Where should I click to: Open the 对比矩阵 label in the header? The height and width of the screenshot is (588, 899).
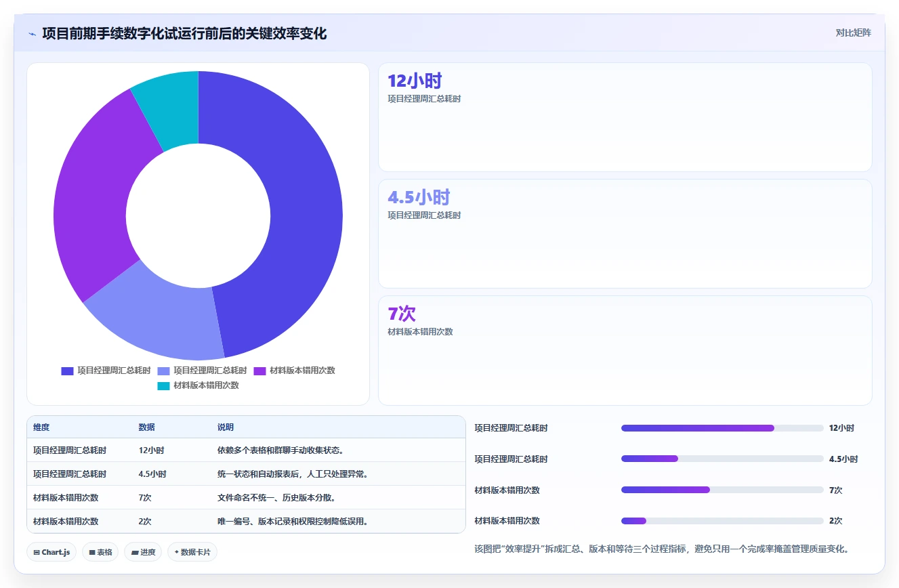853,33
